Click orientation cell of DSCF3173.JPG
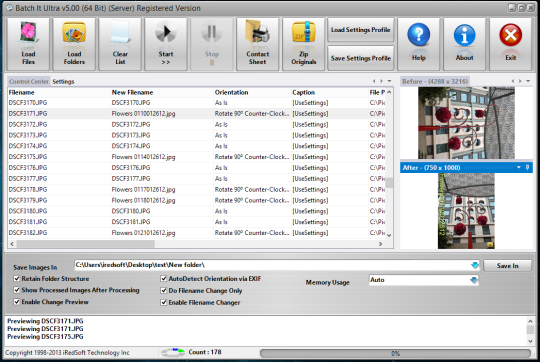 tap(252, 135)
